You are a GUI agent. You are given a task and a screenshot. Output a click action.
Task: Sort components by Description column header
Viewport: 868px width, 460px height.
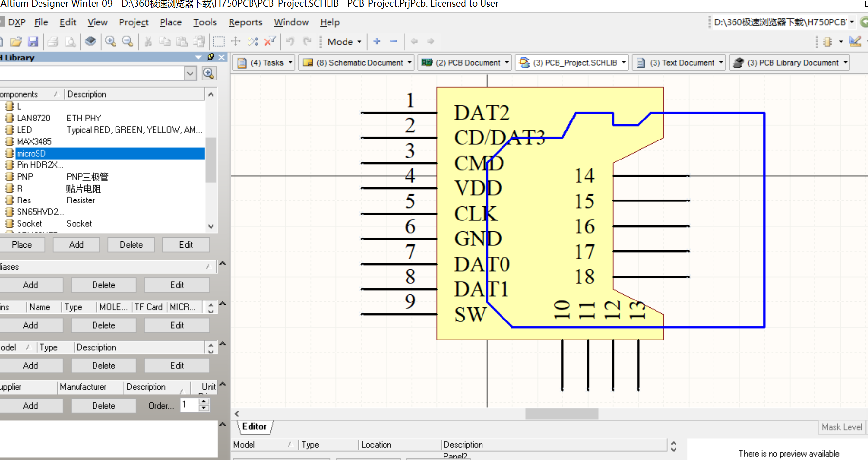[x=135, y=94]
